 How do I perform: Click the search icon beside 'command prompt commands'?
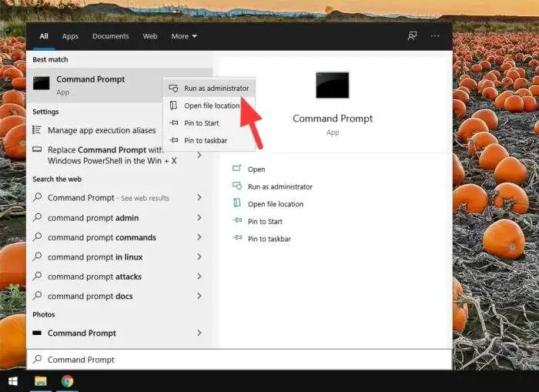(37, 237)
